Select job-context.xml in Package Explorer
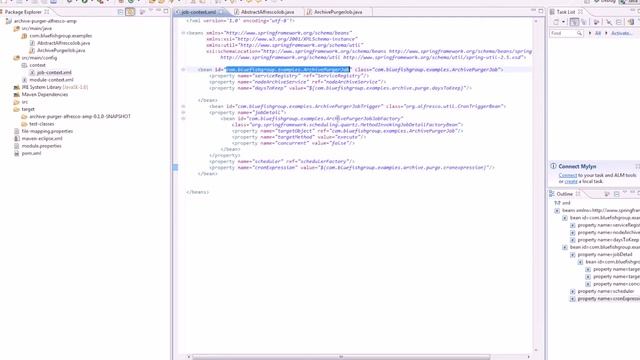The image size is (640, 360). click(x=54, y=73)
